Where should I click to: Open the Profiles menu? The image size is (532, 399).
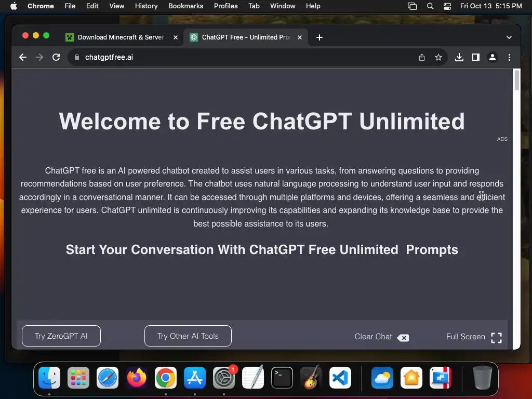(225, 6)
